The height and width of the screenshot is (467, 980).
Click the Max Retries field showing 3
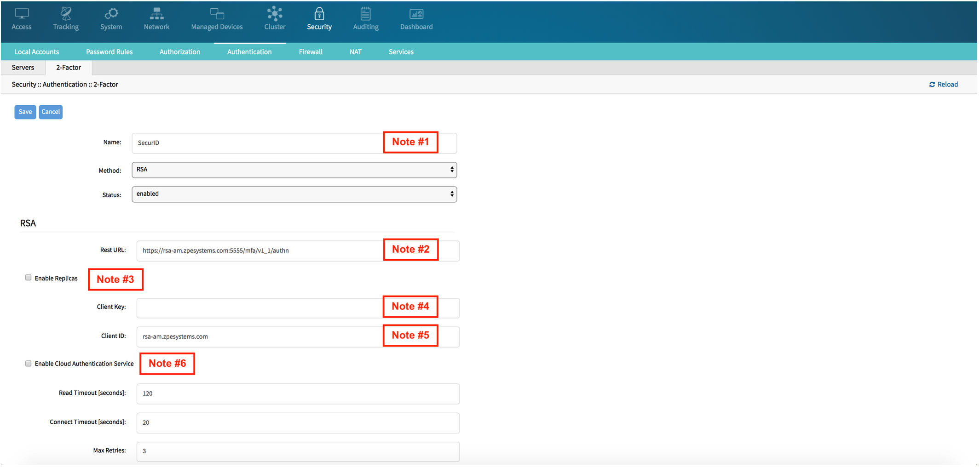coord(298,452)
